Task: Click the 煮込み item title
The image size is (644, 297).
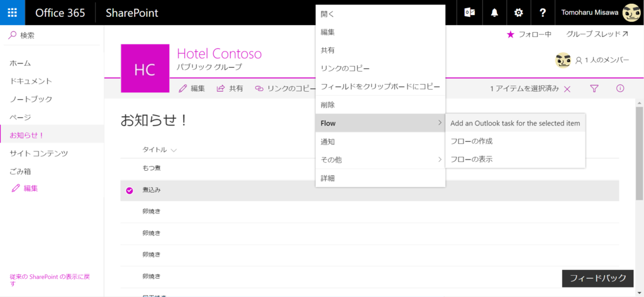Action: click(151, 190)
